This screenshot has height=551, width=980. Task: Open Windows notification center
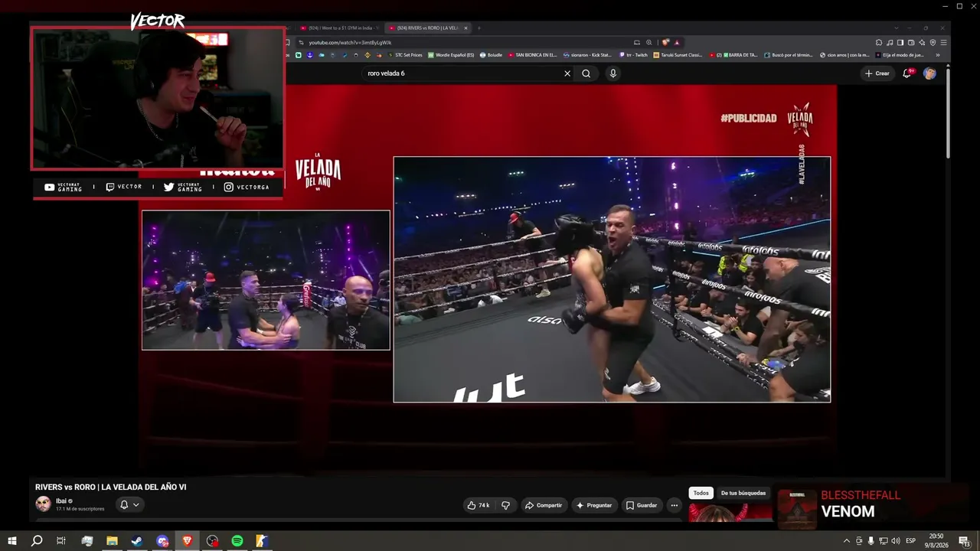[965, 541]
